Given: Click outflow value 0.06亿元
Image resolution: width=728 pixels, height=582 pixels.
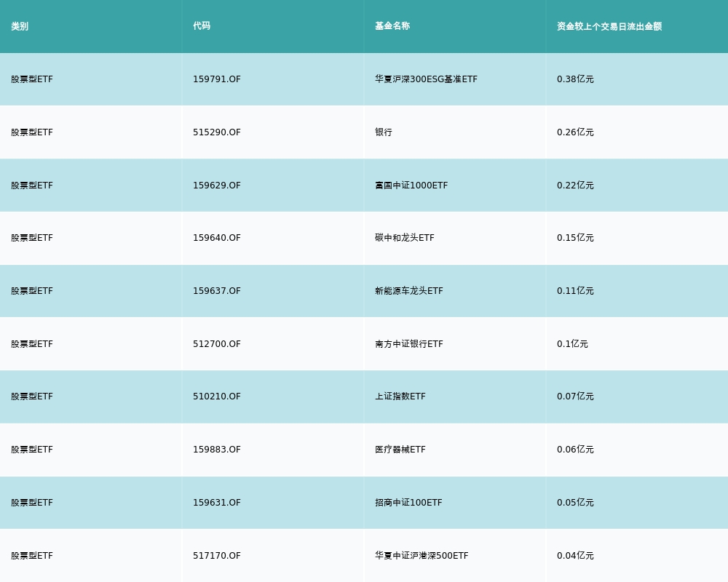Looking at the screenshot, I should pos(576,450).
